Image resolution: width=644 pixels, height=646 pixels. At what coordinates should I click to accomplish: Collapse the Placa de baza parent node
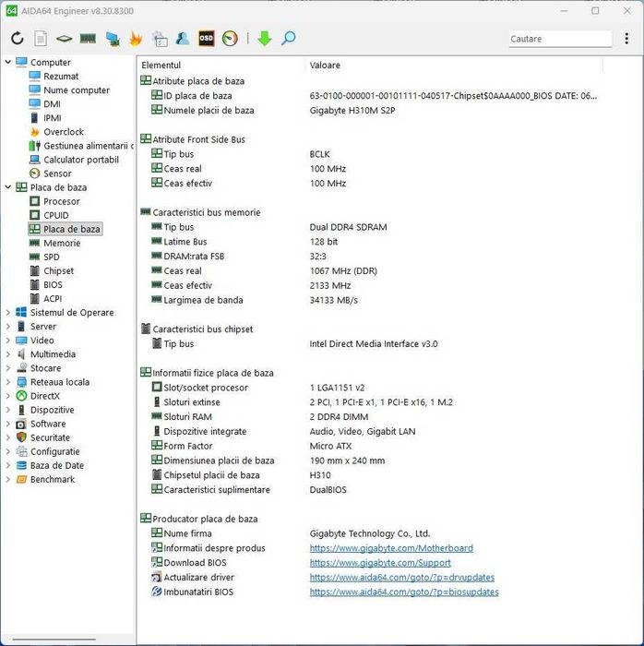coord(7,187)
